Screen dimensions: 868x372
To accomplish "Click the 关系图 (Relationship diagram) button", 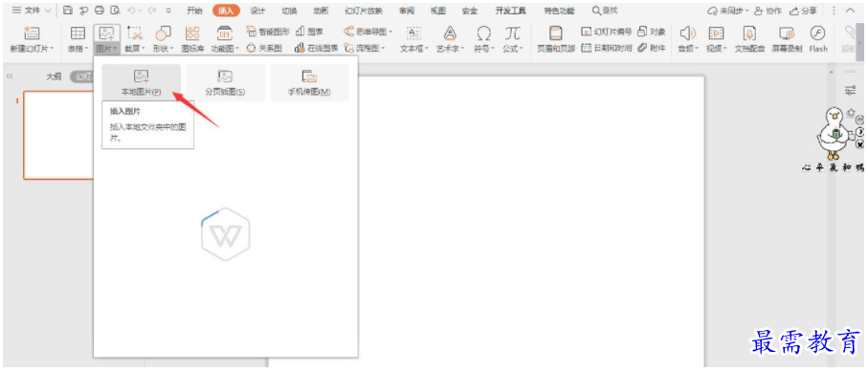I will 264,48.
